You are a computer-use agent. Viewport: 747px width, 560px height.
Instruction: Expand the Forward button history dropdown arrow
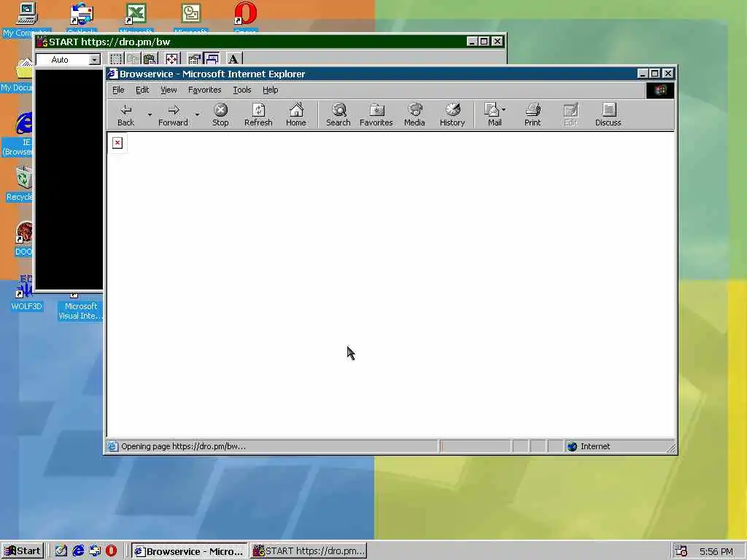tap(197, 114)
